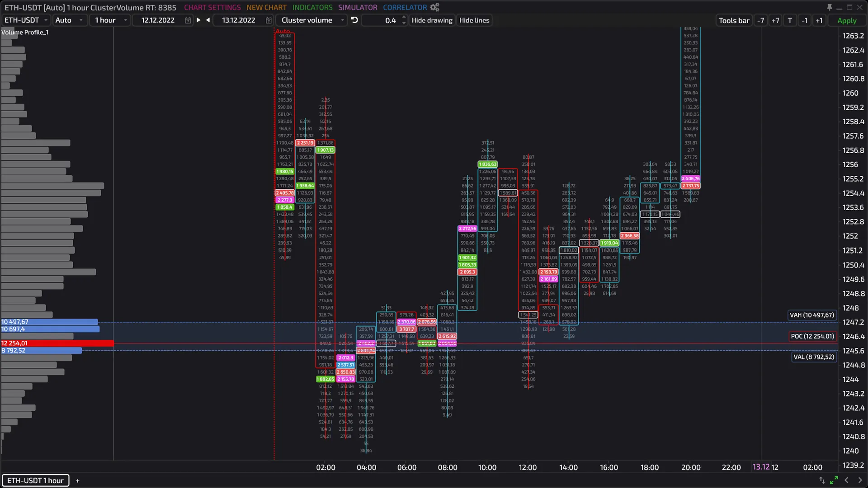The height and width of the screenshot is (488, 868).
Task: Pin the chart window with pushpin icon
Action: pos(829,7)
